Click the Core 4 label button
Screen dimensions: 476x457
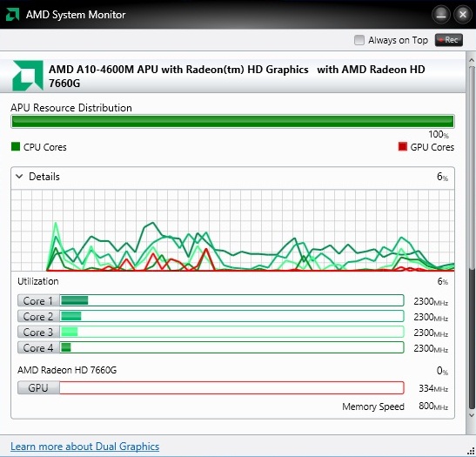pos(38,347)
